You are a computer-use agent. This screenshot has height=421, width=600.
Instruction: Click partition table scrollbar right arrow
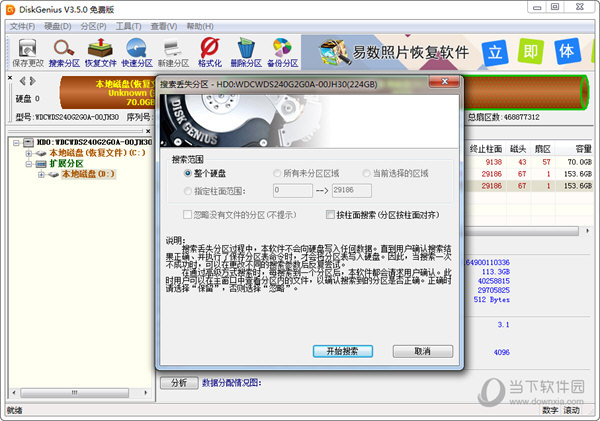(587, 231)
